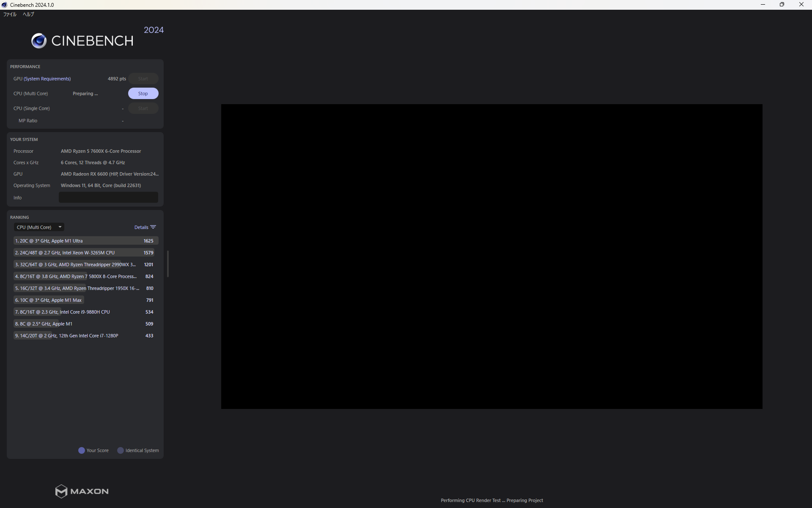Click the Details filter icon in Ranking
Viewport: 812px width, 508px height.
coord(153,227)
